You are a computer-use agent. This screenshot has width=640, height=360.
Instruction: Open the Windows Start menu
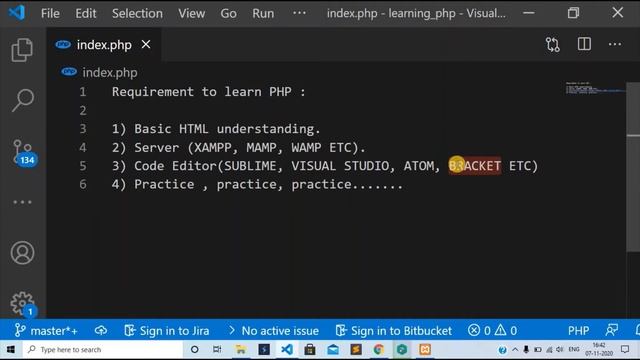(11, 350)
